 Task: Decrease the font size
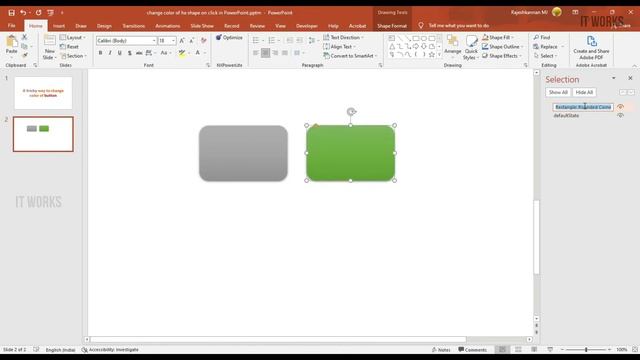click(x=191, y=40)
